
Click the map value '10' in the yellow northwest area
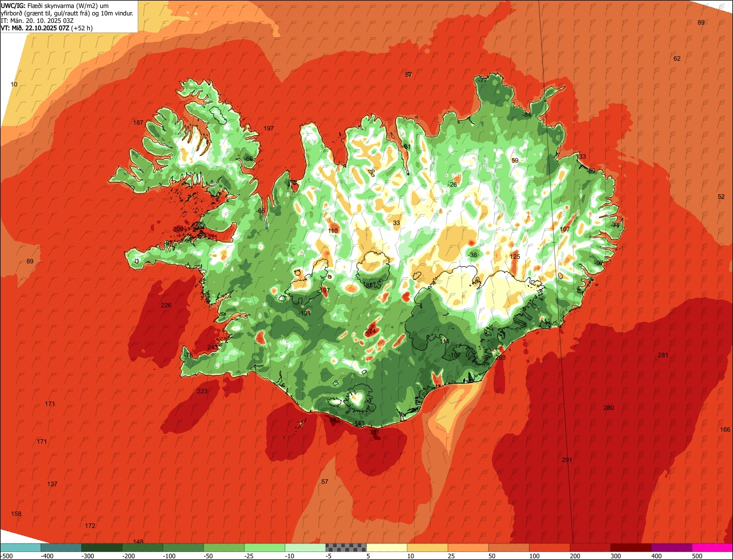click(14, 85)
